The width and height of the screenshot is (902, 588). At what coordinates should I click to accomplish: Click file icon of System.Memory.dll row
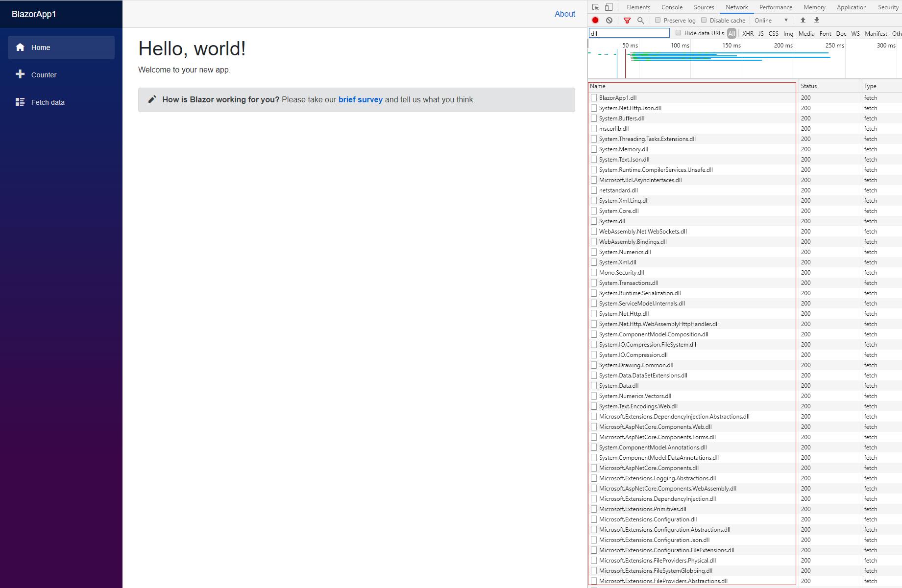pos(594,149)
